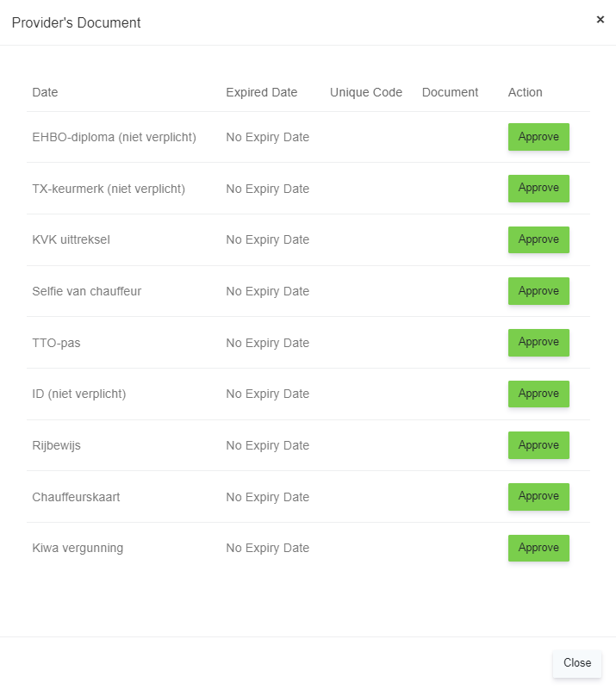Click the Provider's Document dialog title
Viewport: 616px width, 689px height.
(76, 23)
